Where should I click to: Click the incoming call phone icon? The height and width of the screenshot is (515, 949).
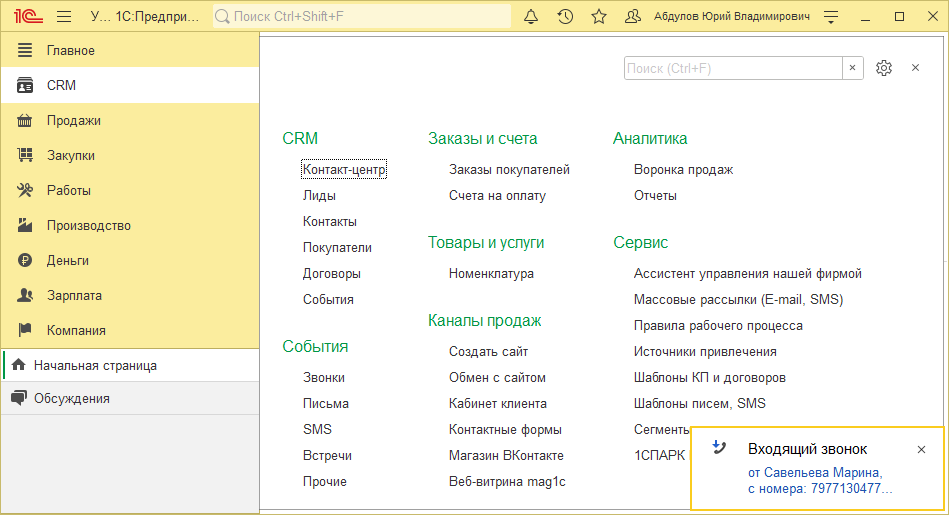[x=719, y=447]
